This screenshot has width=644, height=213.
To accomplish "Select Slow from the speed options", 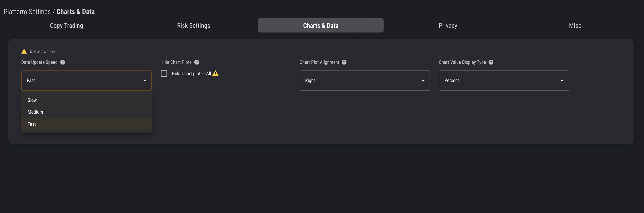I will coord(32,100).
